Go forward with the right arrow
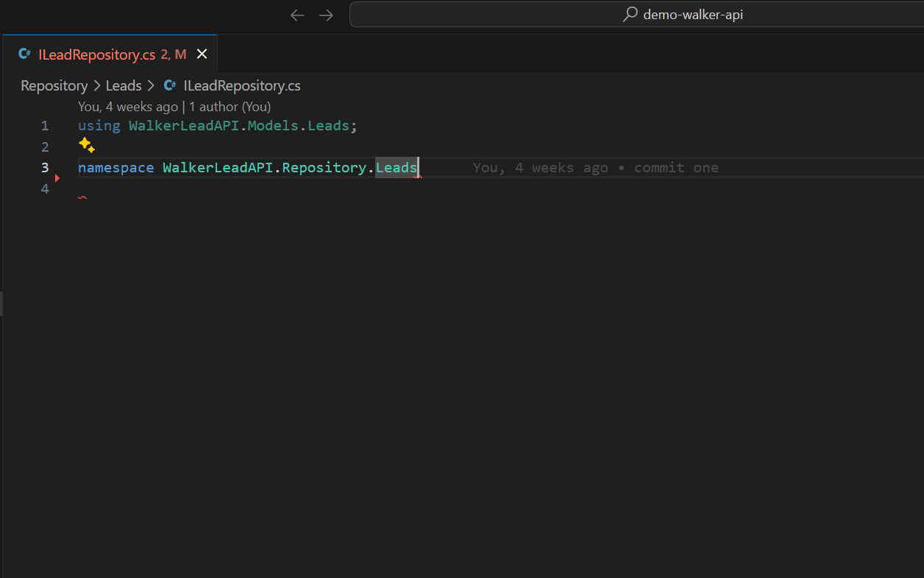The image size is (924, 578). pyautogui.click(x=326, y=15)
